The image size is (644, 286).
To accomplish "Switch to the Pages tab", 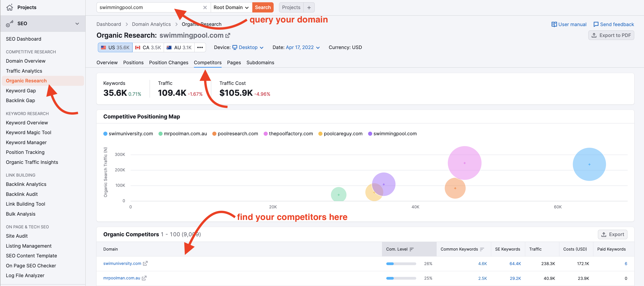I will pos(233,62).
